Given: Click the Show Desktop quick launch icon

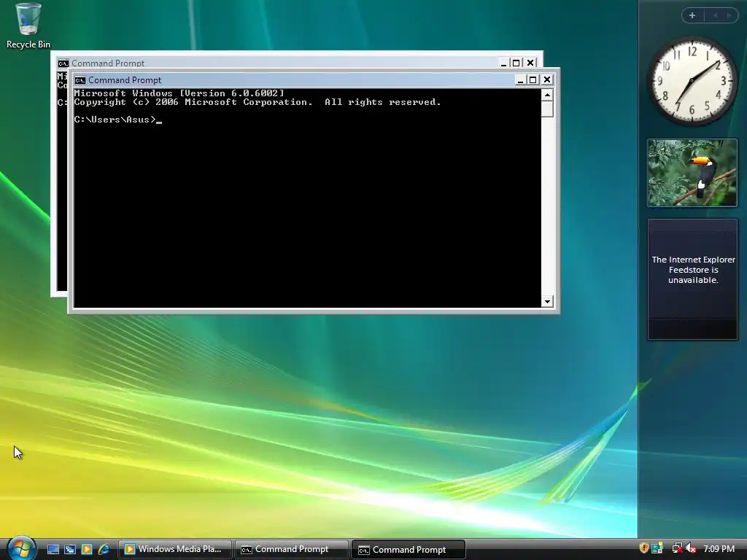Looking at the screenshot, I should pos(53,549).
